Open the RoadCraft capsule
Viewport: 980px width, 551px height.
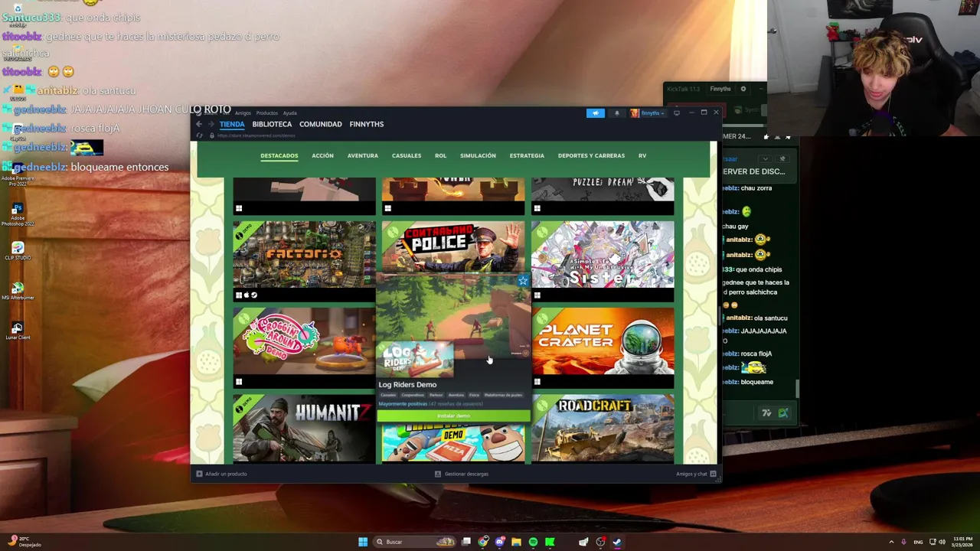tap(603, 428)
